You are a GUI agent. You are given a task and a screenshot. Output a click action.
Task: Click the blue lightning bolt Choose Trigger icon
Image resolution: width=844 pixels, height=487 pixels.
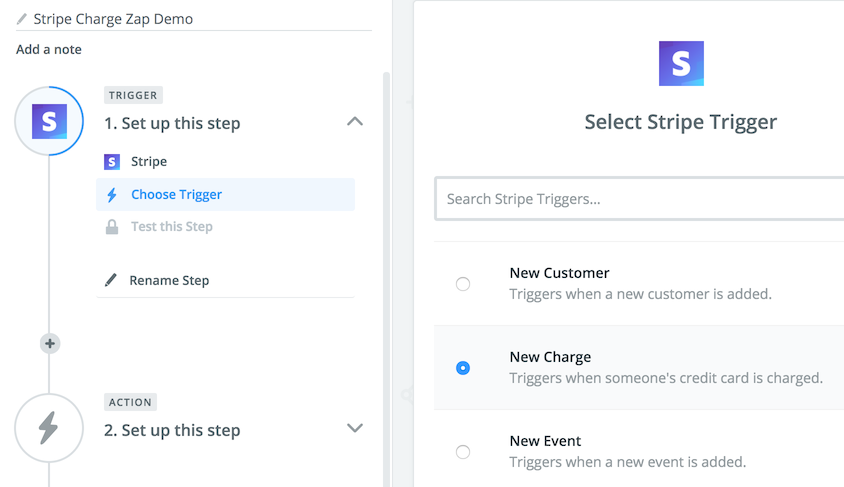112,195
